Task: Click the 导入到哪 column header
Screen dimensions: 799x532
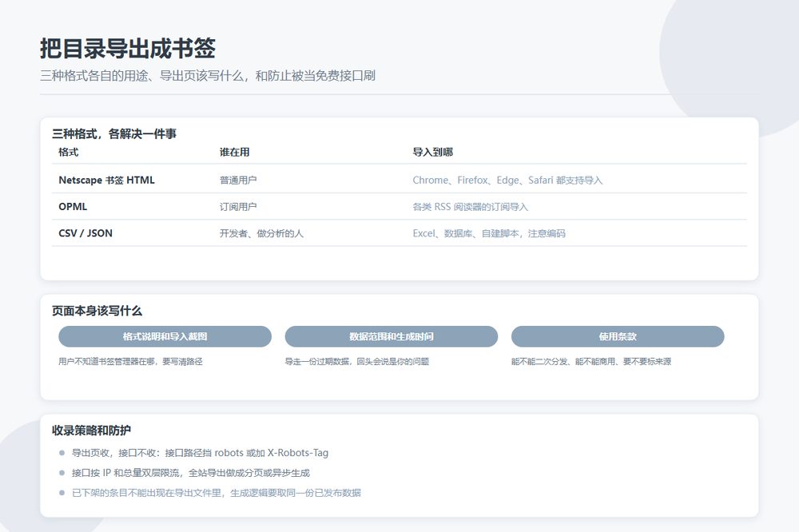Action: (x=432, y=152)
